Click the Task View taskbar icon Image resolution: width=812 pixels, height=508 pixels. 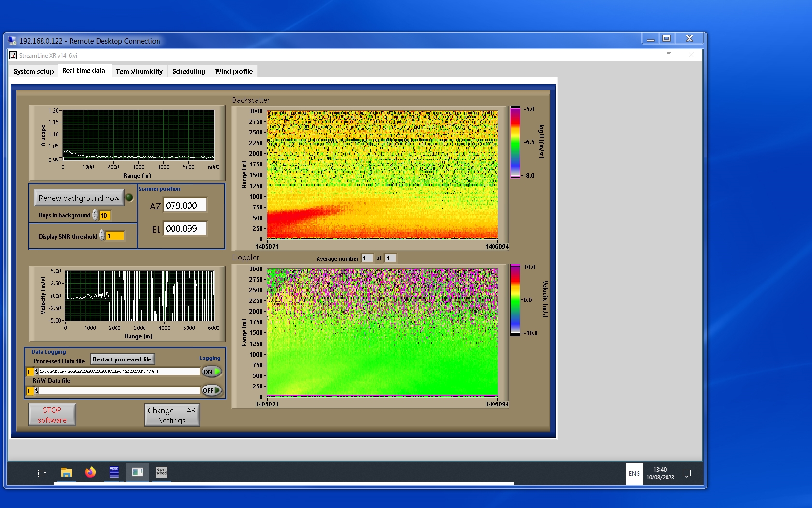(42, 473)
